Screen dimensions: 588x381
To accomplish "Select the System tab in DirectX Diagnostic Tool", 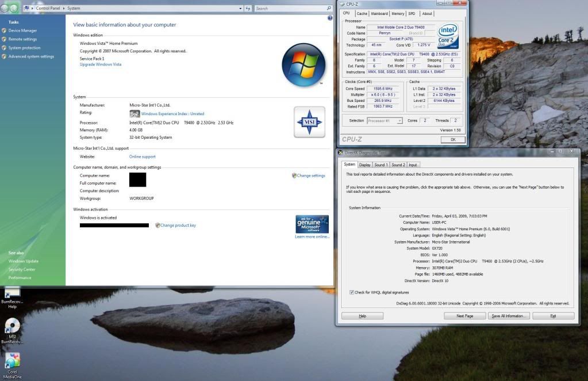I will (349, 165).
